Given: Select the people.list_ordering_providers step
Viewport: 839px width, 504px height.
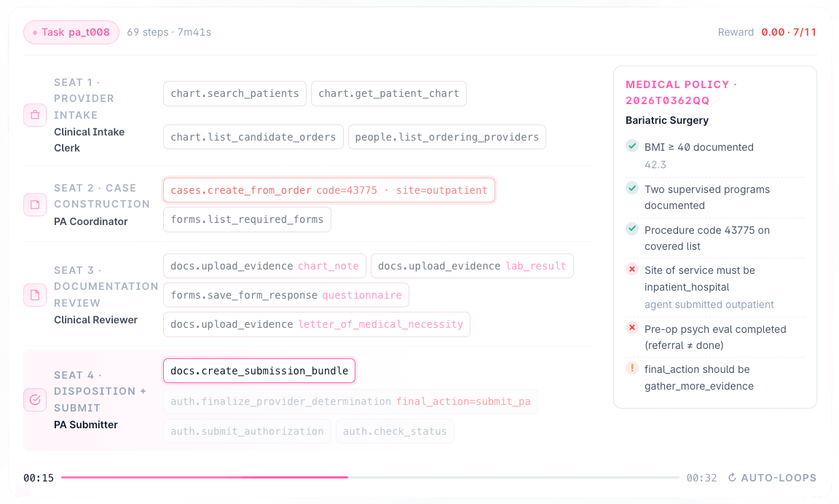Looking at the screenshot, I should 446,137.
